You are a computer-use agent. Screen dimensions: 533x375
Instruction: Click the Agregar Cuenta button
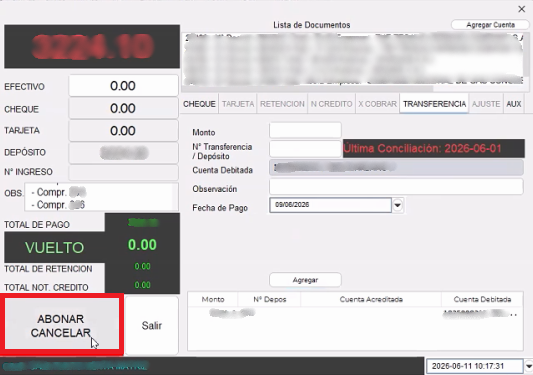coord(490,25)
